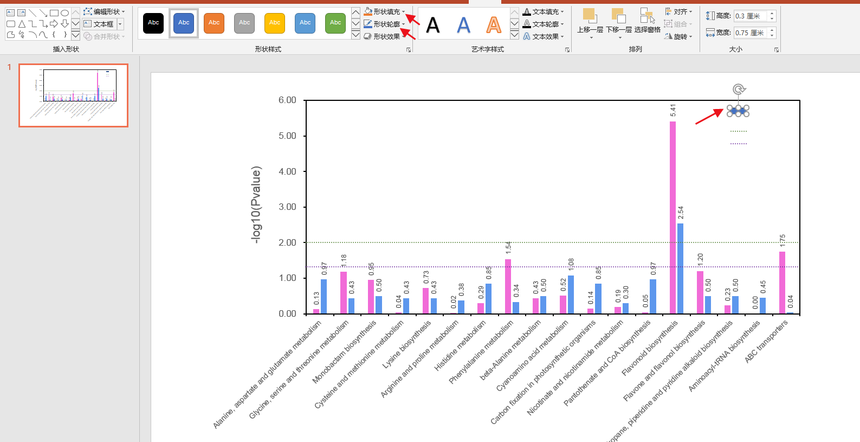The height and width of the screenshot is (442, 860).
Task: Adjust width with the 宽度 spinner arrows
Action: (x=772, y=33)
